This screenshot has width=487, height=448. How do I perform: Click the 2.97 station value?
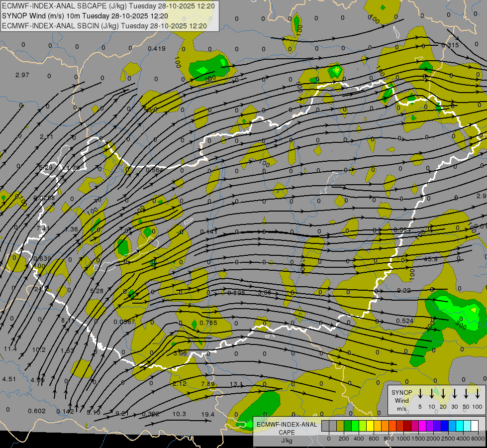pyautogui.click(x=22, y=75)
